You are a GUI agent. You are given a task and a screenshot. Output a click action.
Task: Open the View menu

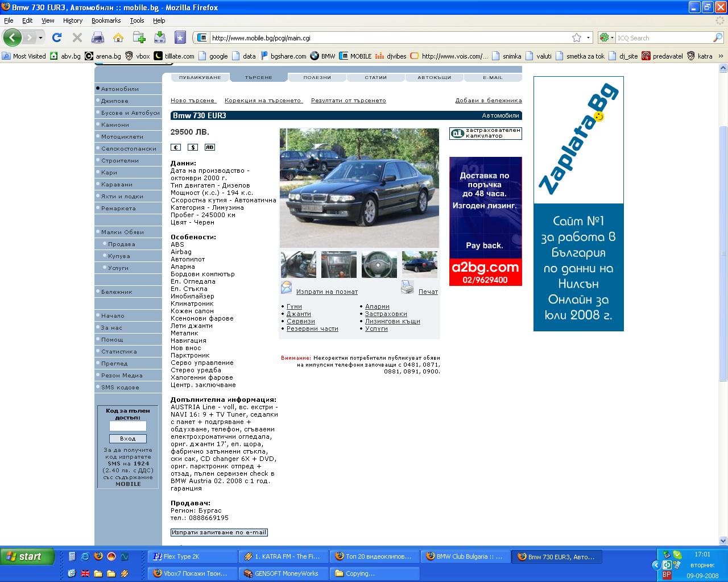48,20
